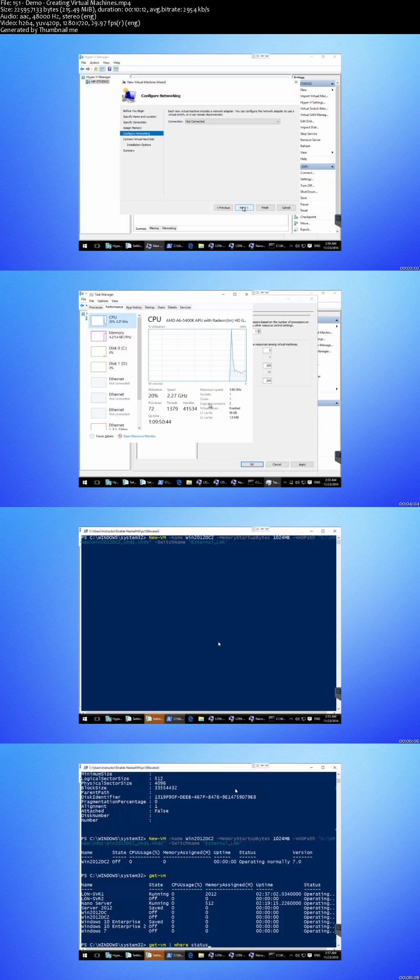Click the Checkpoint icon in Actions pane

click(x=296, y=217)
